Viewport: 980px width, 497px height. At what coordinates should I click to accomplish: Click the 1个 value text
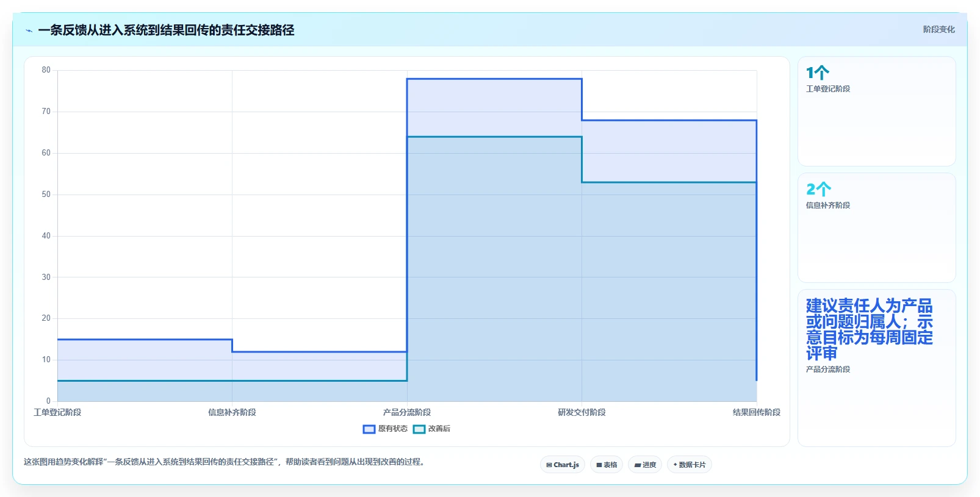coord(818,73)
